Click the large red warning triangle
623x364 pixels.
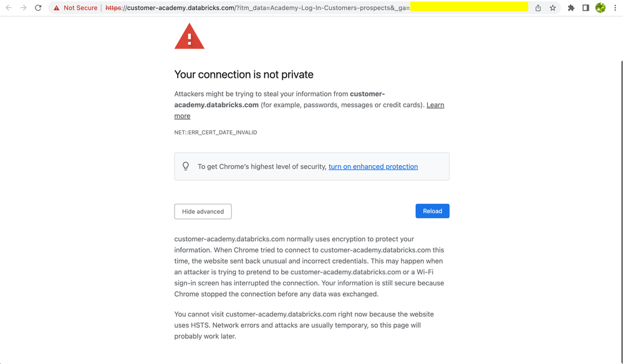[190, 36]
